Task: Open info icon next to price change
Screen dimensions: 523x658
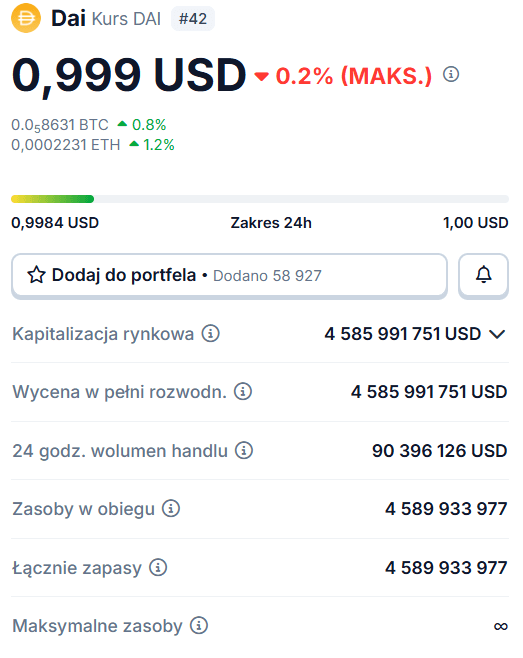Action: point(451,74)
